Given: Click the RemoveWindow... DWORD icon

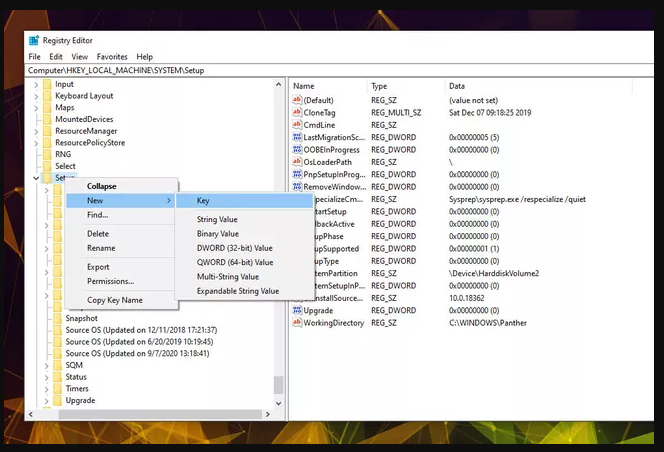Looking at the screenshot, I should click(297, 186).
